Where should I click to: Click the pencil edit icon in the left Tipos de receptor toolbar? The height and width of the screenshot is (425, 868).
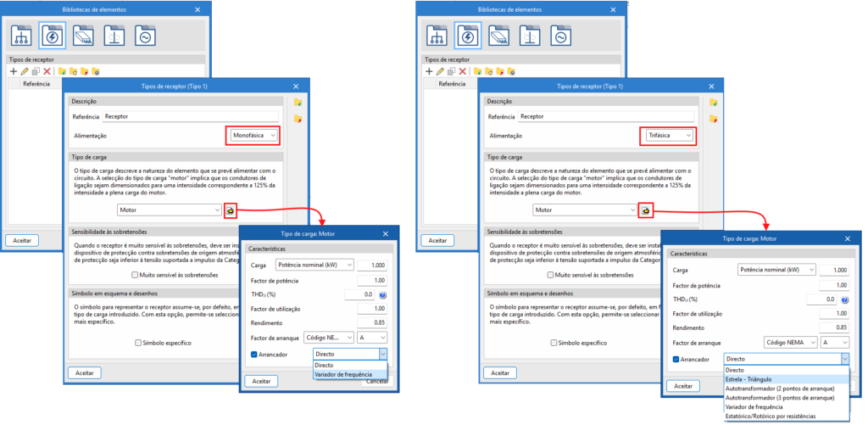pos(25,71)
